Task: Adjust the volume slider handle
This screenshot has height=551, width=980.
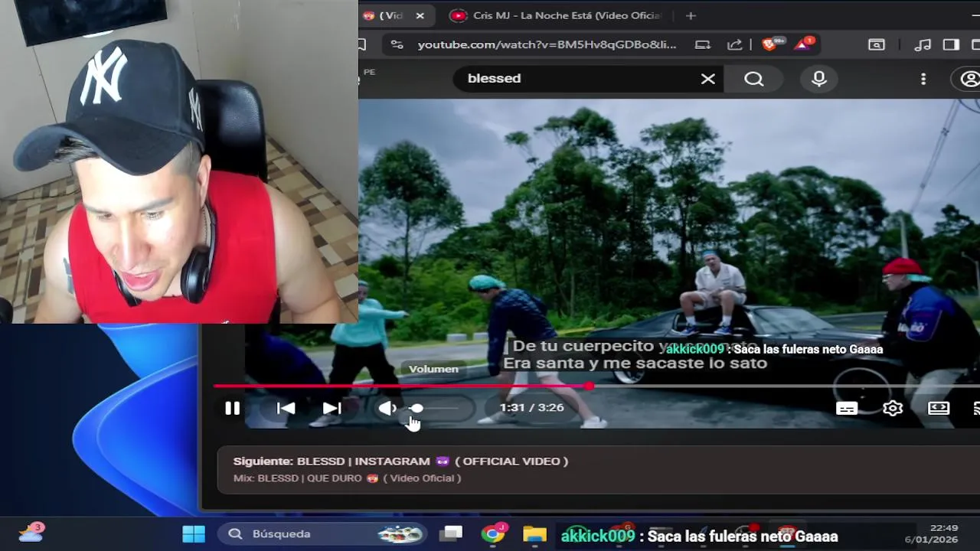Action: [416, 408]
